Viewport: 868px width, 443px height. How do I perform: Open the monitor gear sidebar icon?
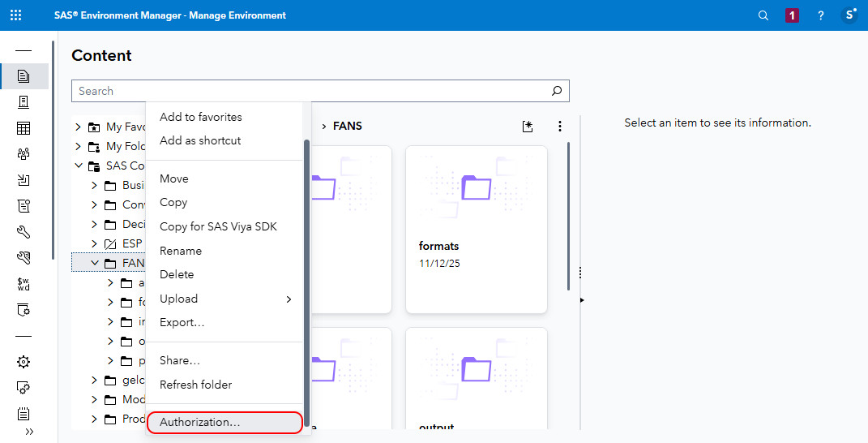point(24,388)
